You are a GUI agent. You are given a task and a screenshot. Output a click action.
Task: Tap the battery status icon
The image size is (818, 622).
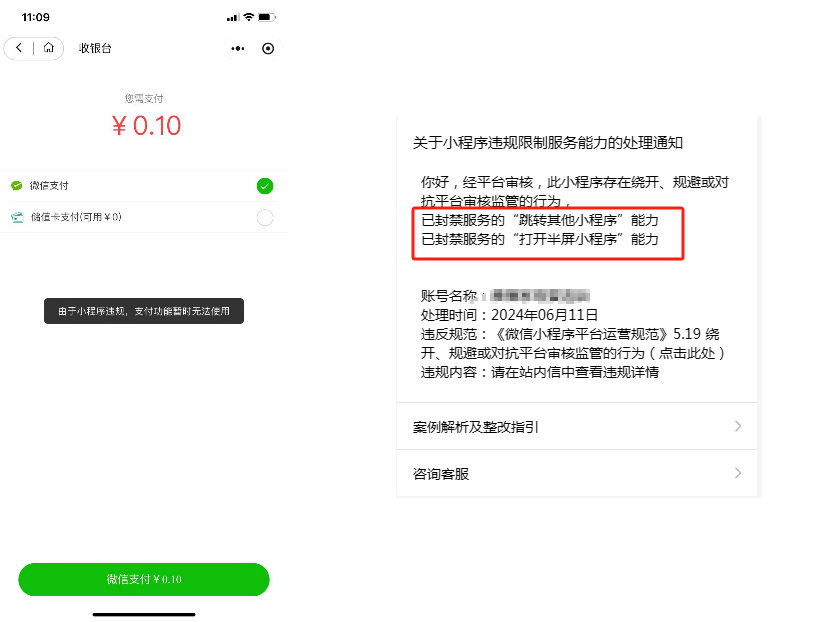(267, 17)
